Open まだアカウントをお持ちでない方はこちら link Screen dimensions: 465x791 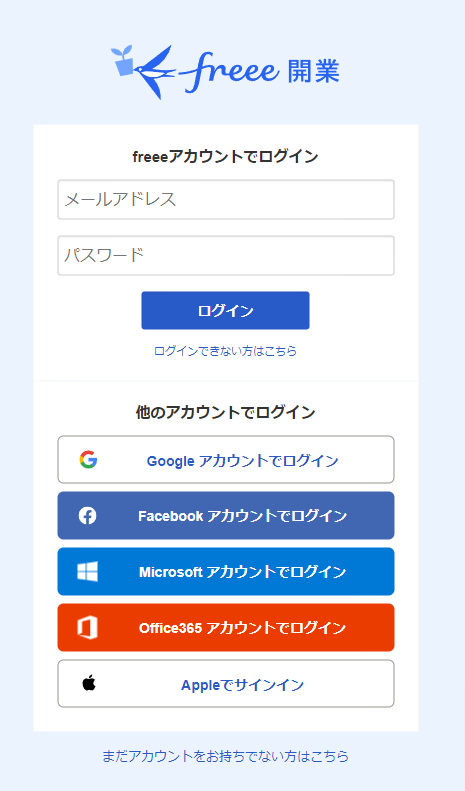[x=225, y=756]
